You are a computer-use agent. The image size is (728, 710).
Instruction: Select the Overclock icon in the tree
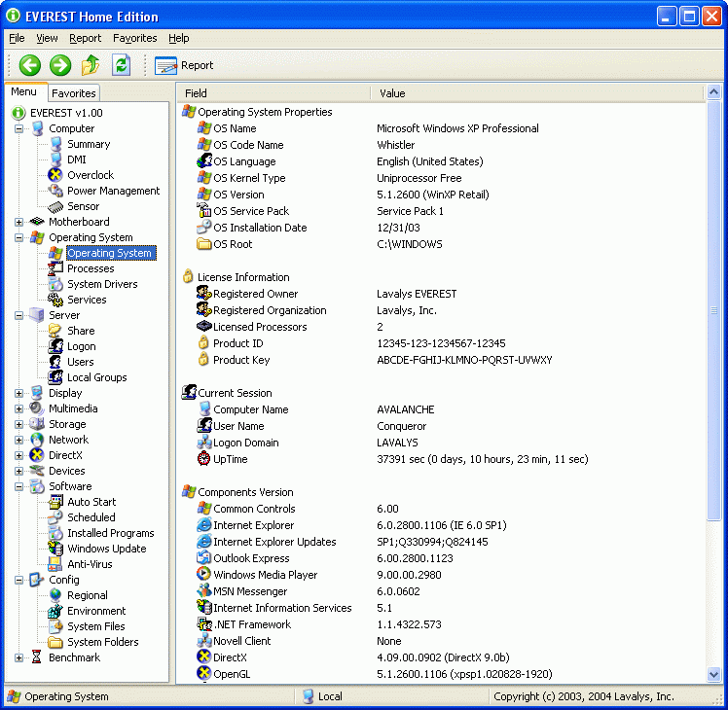(x=55, y=175)
